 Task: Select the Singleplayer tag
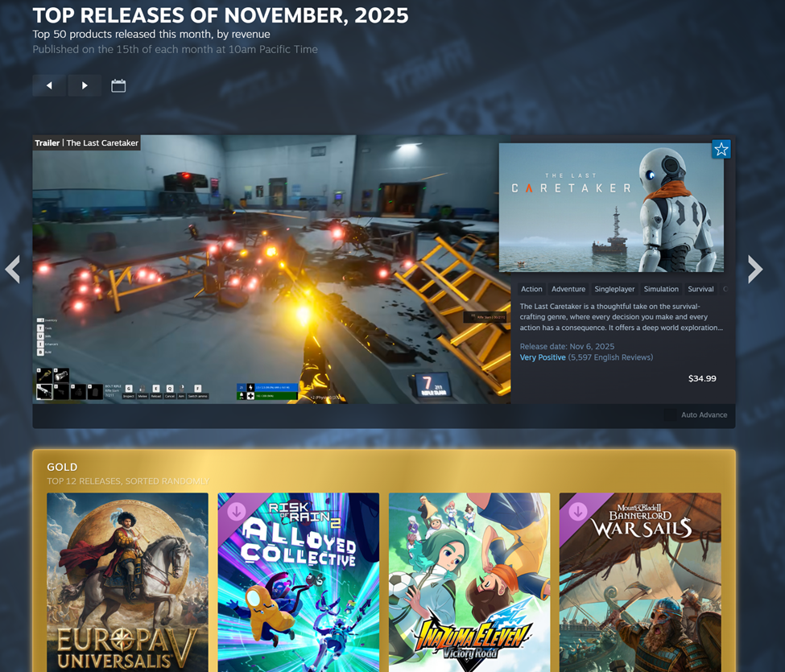tap(614, 289)
